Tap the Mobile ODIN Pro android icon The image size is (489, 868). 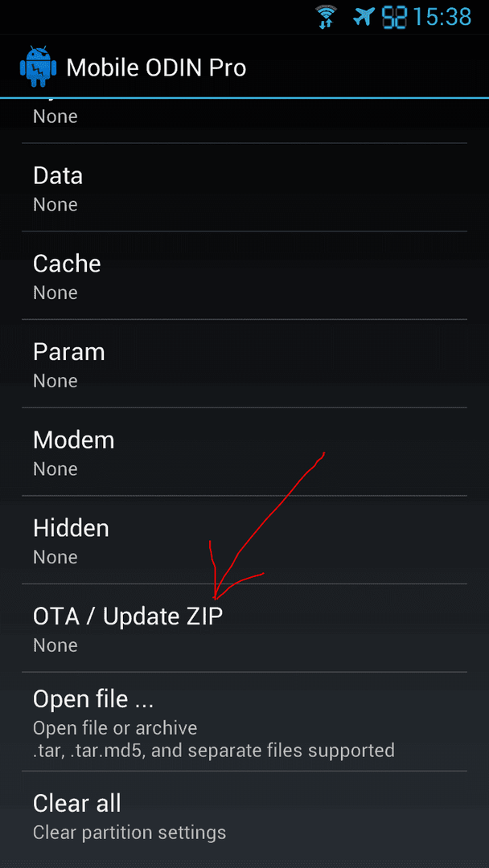pos(39,67)
